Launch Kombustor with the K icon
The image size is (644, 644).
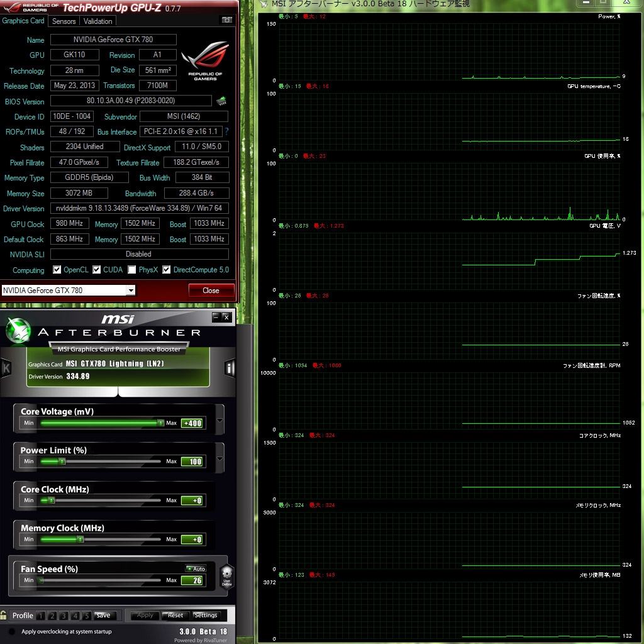coord(6,367)
